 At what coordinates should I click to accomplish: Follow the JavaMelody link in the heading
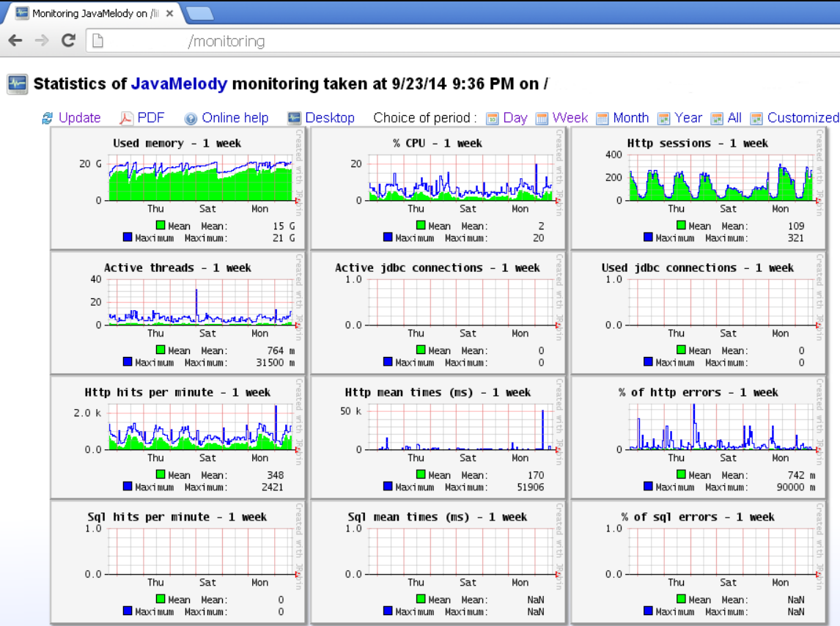tap(179, 84)
